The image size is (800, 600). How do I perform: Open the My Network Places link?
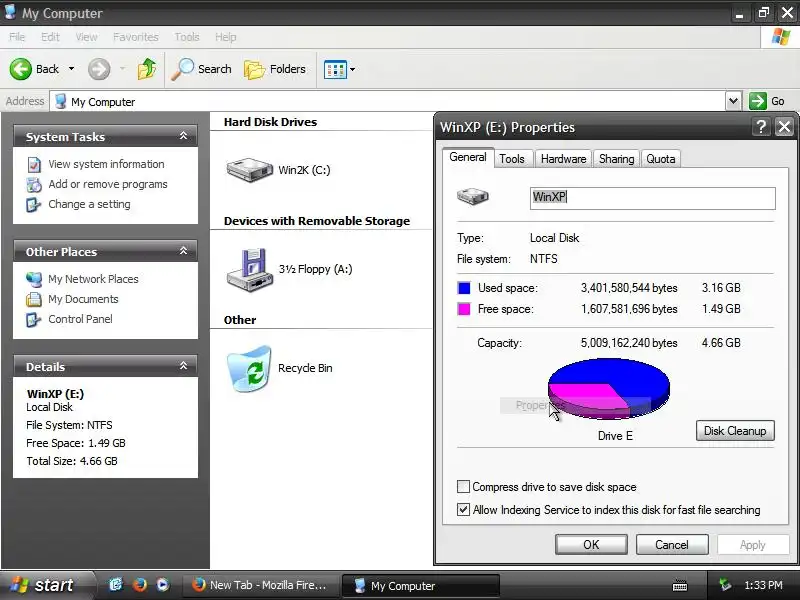point(93,279)
